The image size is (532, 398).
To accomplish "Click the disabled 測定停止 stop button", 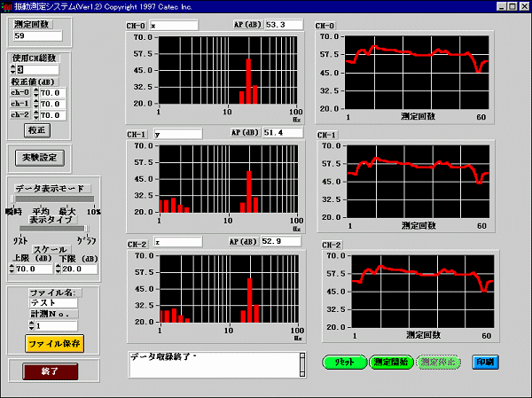I will (438, 362).
